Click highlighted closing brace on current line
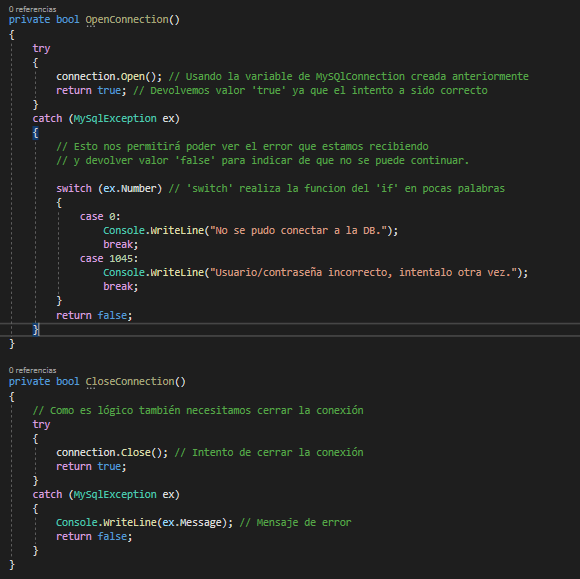 pos(36,330)
